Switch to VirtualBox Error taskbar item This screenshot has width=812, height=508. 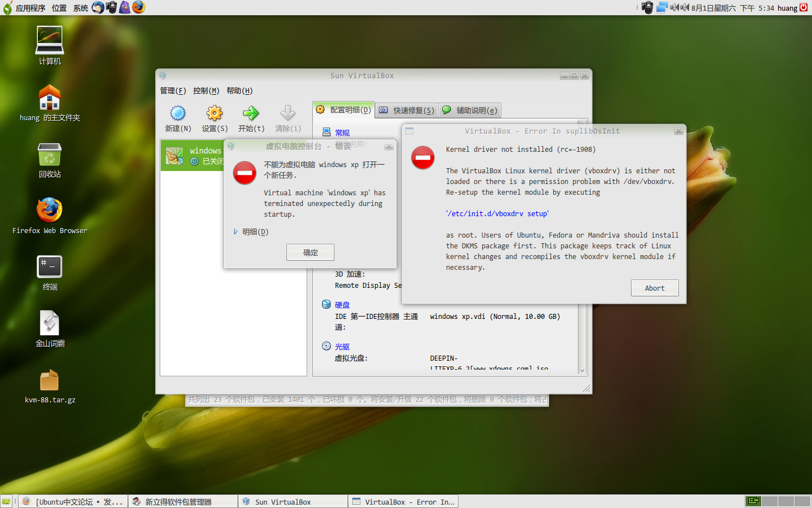403,501
